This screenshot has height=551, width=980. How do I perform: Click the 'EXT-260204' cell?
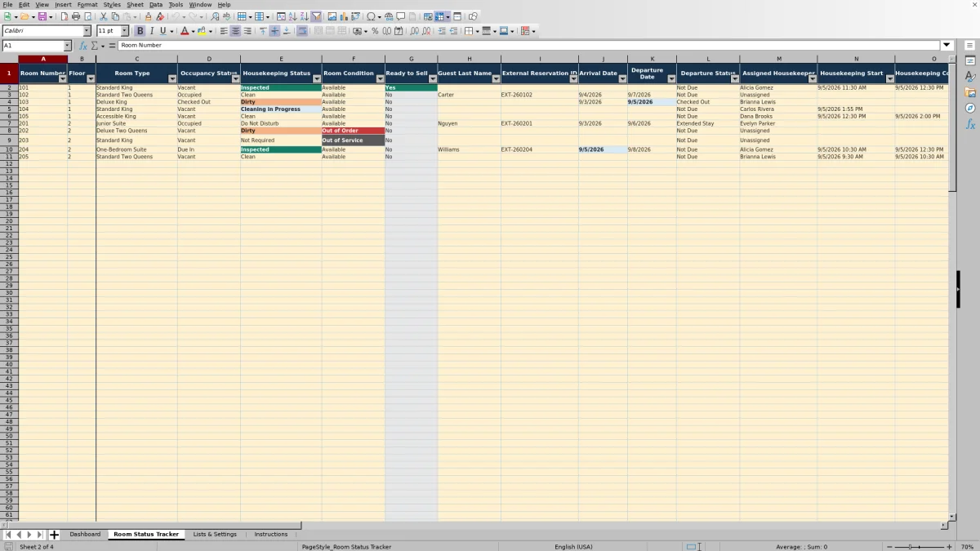coord(539,149)
